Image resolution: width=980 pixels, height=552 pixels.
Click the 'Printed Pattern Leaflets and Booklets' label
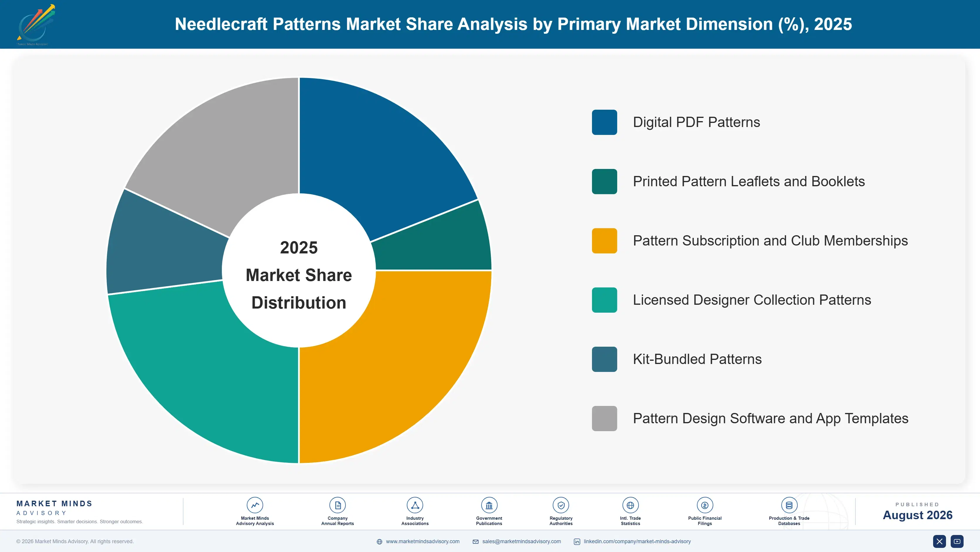[749, 182]
